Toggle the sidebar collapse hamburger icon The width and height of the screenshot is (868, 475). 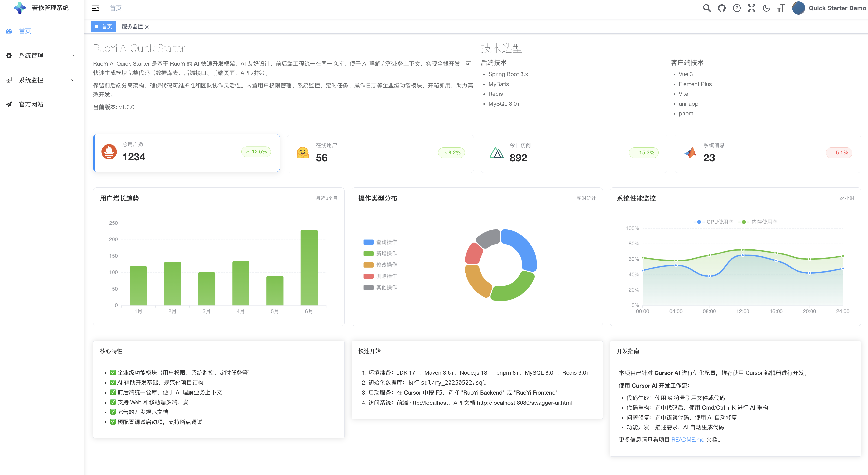tap(95, 8)
